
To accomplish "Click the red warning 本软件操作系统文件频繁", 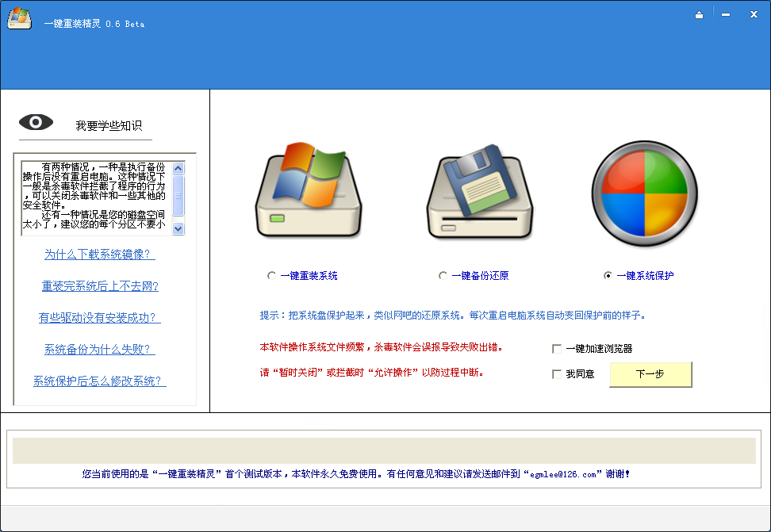I will pos(382,347).
